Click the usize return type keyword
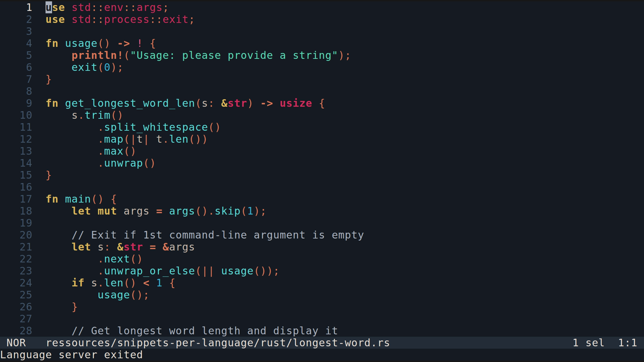 coord(296,103)
